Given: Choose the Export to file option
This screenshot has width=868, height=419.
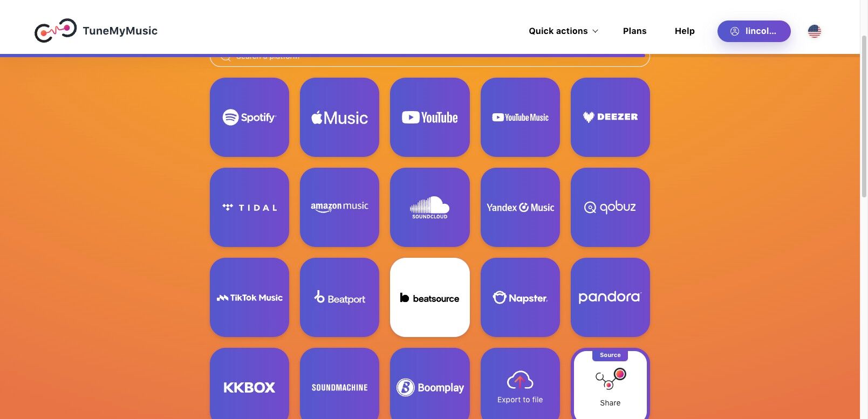Looking at the screenshot, I should [520, 383].
